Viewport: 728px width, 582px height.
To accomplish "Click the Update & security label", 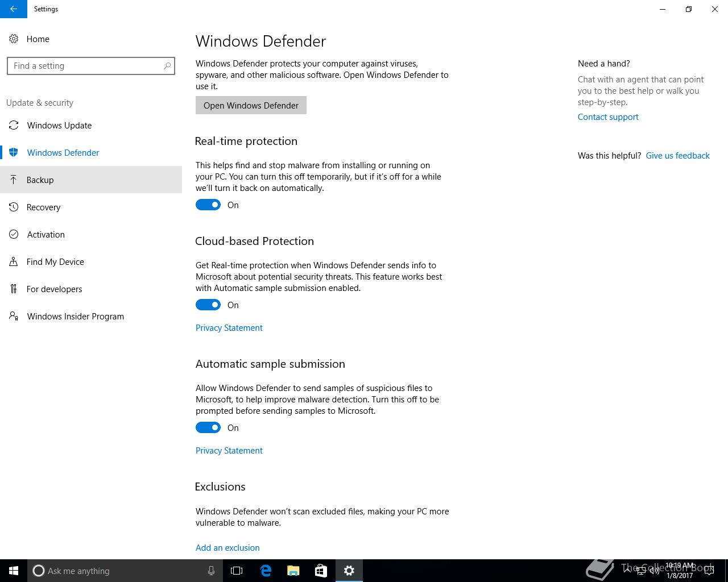I will click(x=40, y=103).
